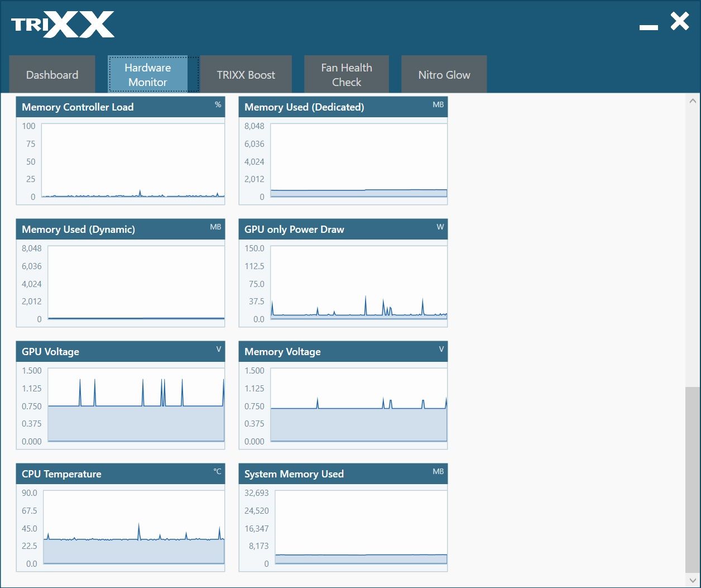This screenshot has height=588, width=701.
Task: Click the vertical scrollbar thumb
Action: click(693, 479)
